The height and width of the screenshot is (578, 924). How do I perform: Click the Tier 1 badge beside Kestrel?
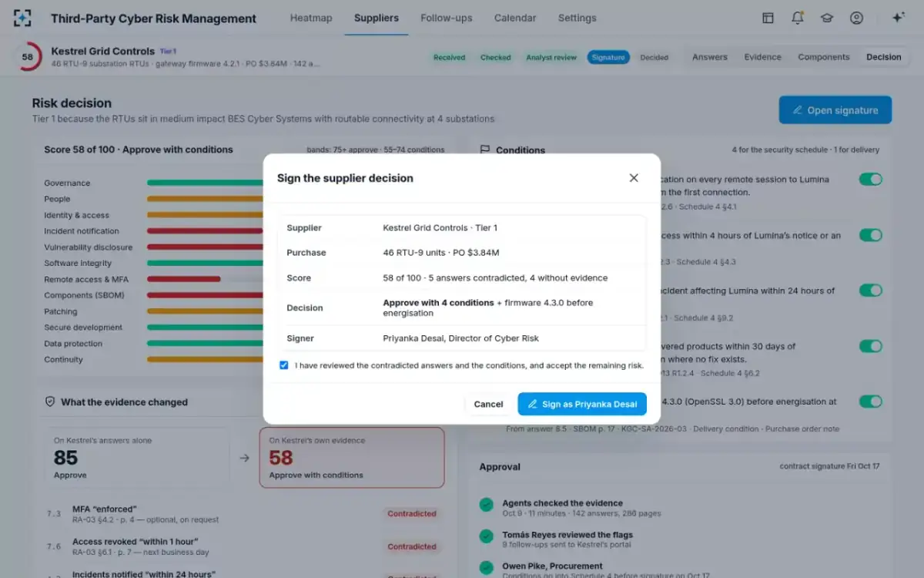pyautogui.click(x=168, y=52)
